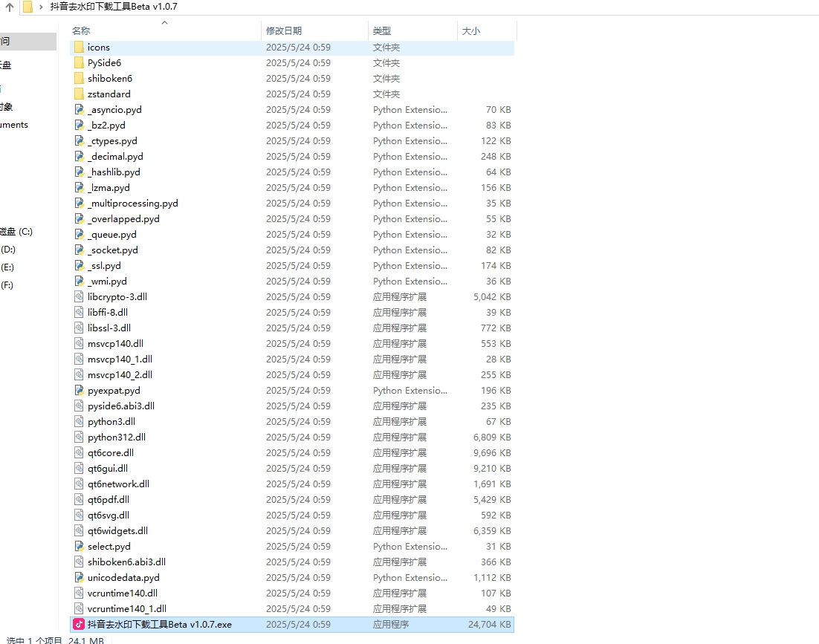Image resolution: width=819 pixels, height=644 pixels.
Task: Click the shiboken6 folder icon
Action: click(x=79, y=78)
